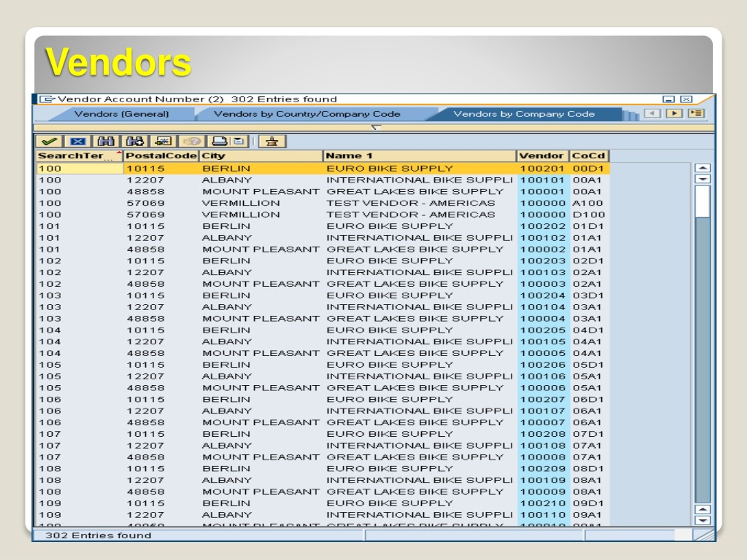The height and width of the screenshot is (560, 747).
Task: Select vendor number 100105
Action: [x=542, y=342]
